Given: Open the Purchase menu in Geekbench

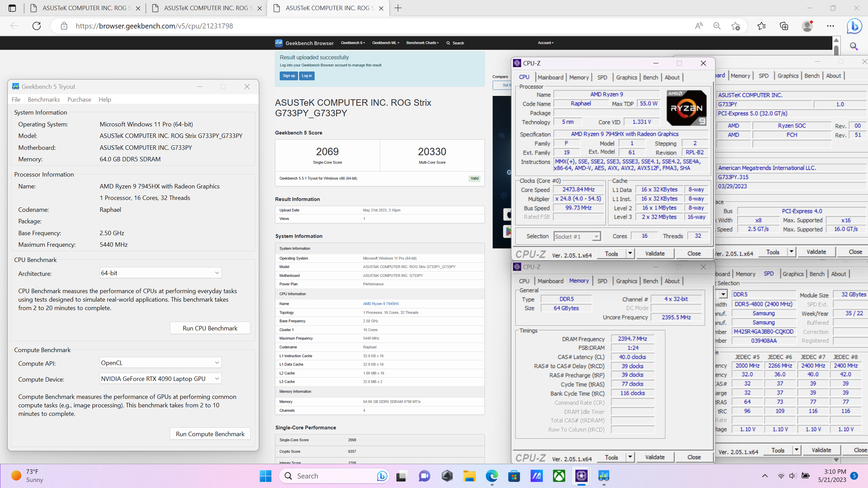Looking at the screenshot, I should coord(79,99).
